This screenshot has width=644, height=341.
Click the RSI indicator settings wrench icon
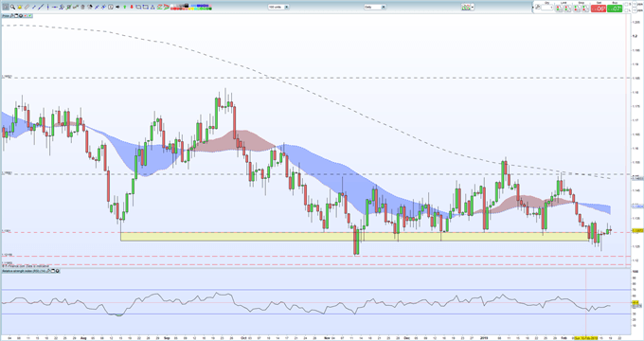48,271
